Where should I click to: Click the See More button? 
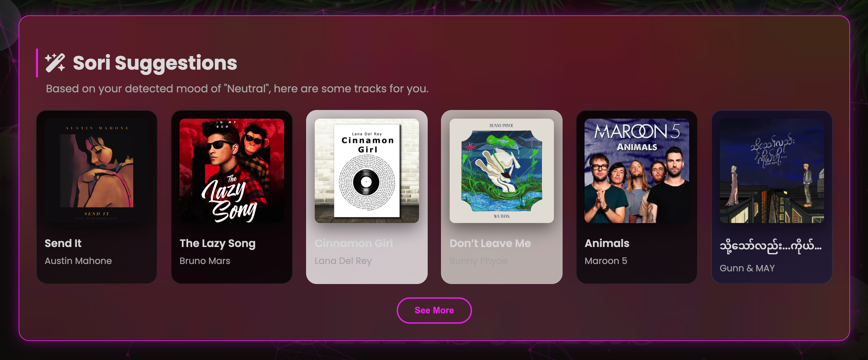tap(434, 310)
